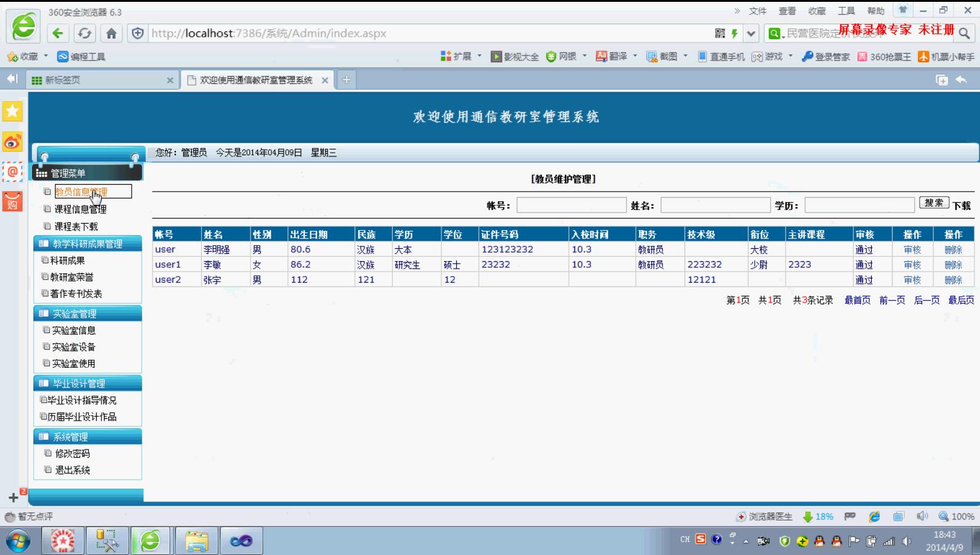Open a new tab with plus button
The image size is (980, 555).
click(x=347, y=79)
